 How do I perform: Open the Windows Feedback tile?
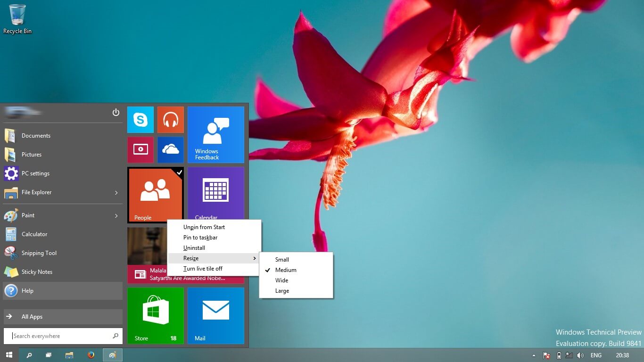(215, 135)
